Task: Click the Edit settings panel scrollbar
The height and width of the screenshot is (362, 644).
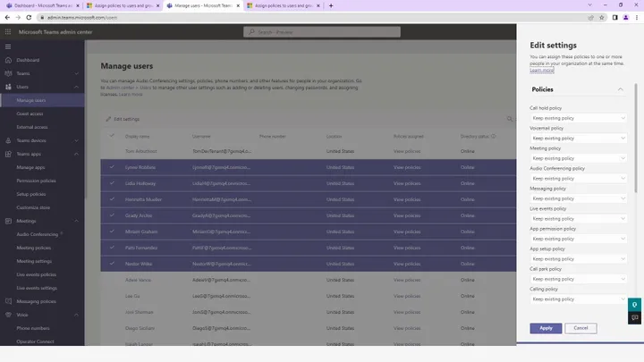Action: 636,136
